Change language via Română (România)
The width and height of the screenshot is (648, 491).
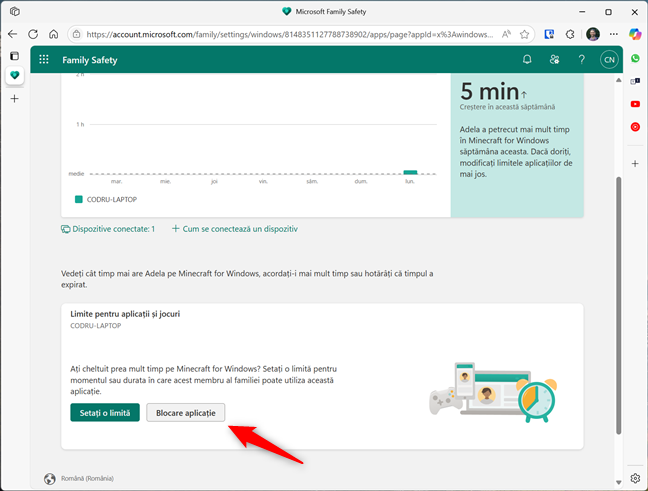(87, 478)
